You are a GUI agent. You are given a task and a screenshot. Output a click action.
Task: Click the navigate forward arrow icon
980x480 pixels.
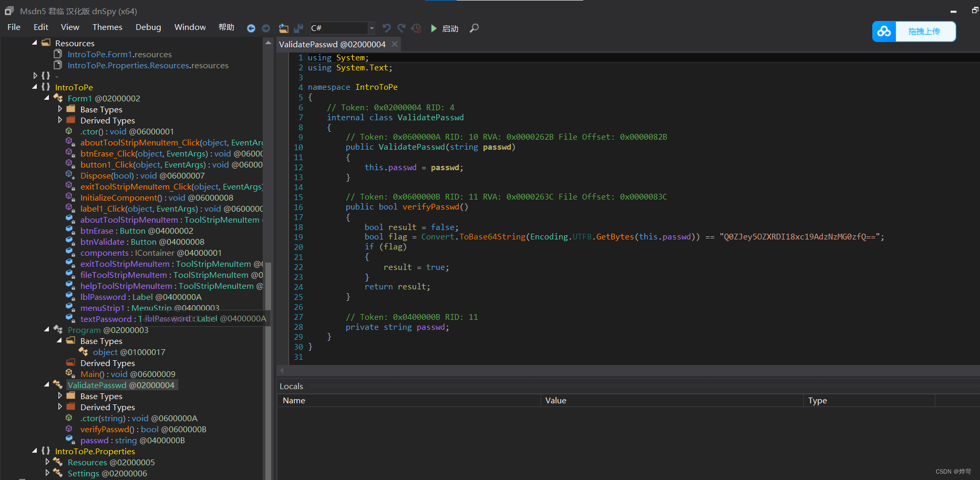point(266,28)
